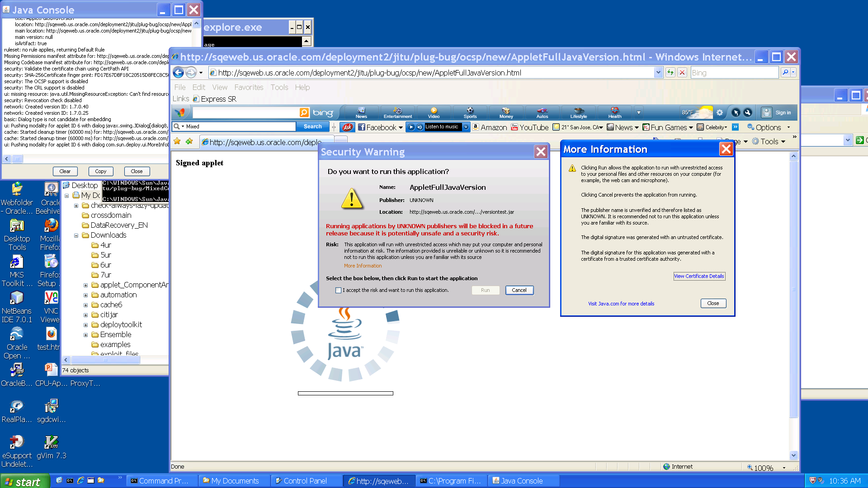868x488 pixels.
Task: Check 'I accept the risk' checkbox
Action: (x=338, y=291)
